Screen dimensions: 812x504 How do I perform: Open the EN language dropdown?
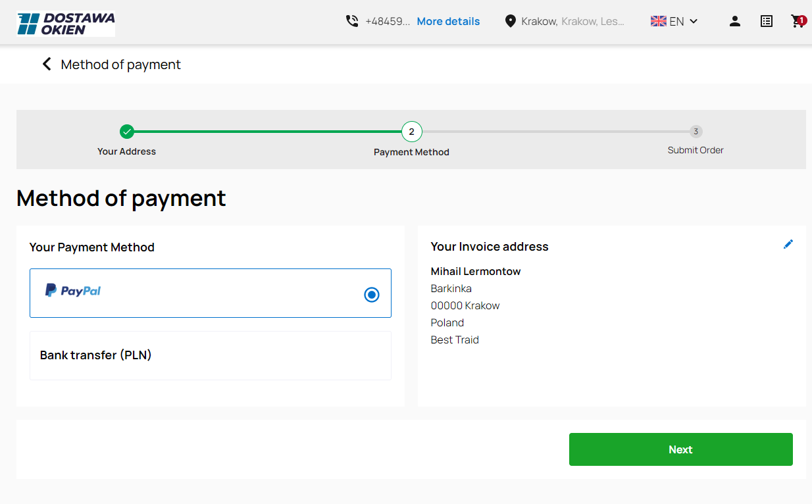coord(673,21)
